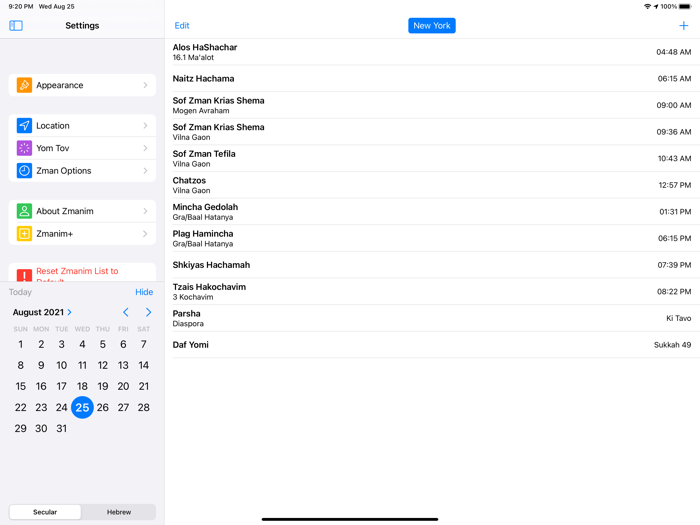This screenshot has width=700, height=525.
Task: Click the blue Location arrow icon
Action: click(x=24, y=125)
